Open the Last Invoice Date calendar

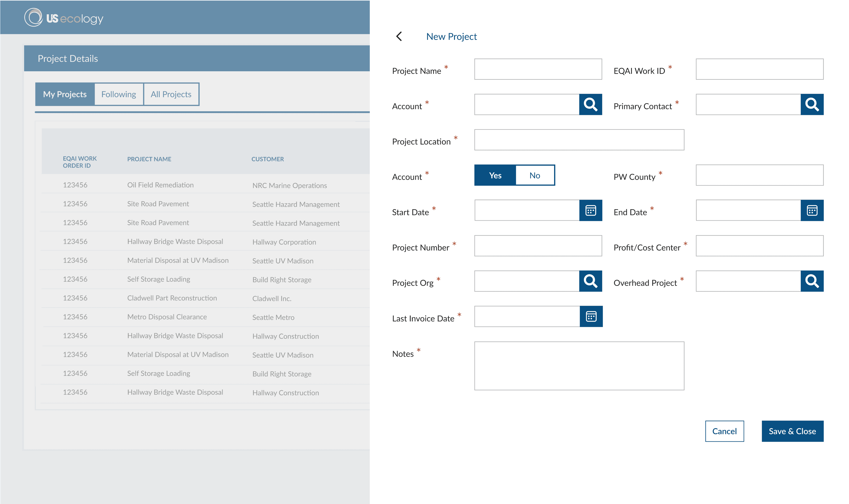click(591, 316)
